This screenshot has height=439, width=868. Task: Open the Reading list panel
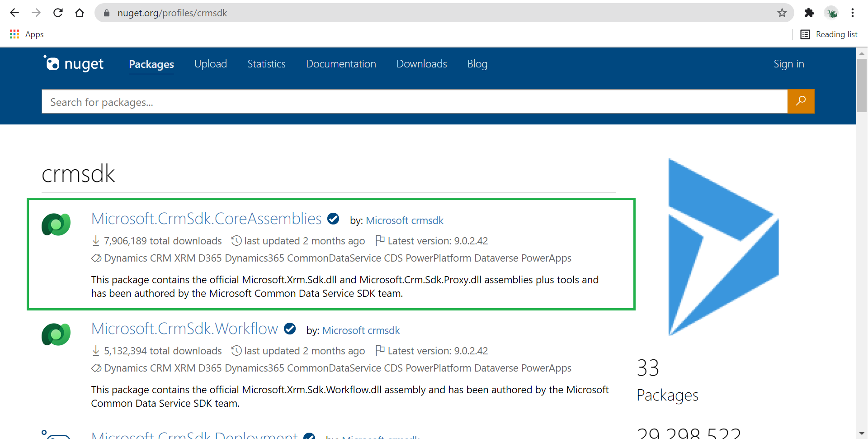pos(829,34)
